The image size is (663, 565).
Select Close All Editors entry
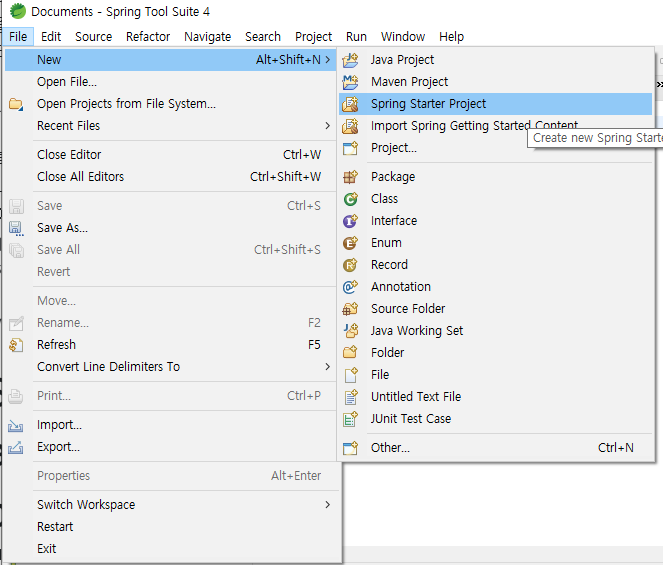coord(171,177)
